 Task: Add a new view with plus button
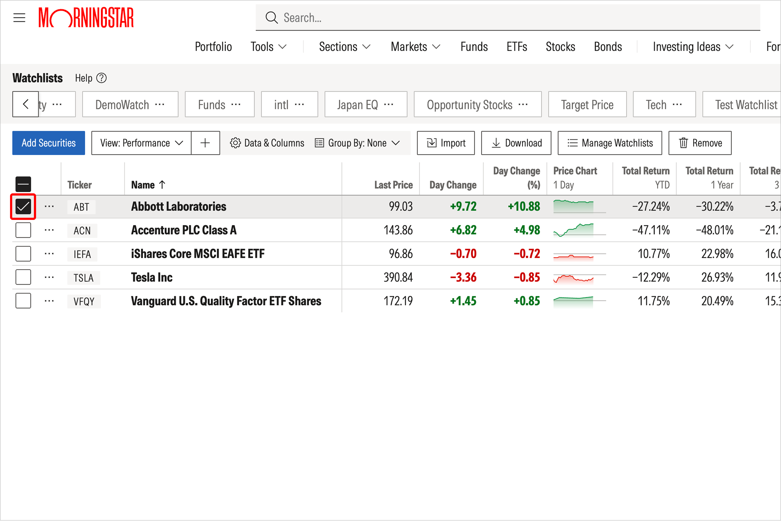pos(205,143)
